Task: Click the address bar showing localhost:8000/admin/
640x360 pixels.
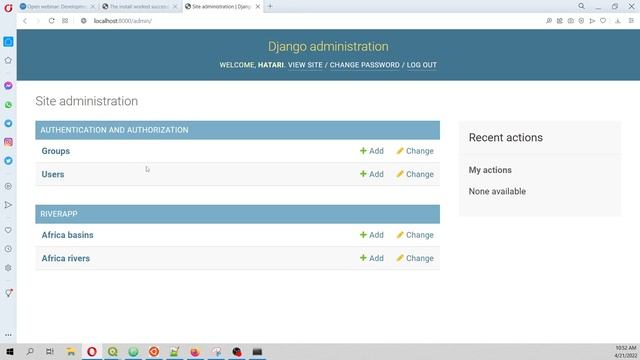Action: (x=122, y=21)
